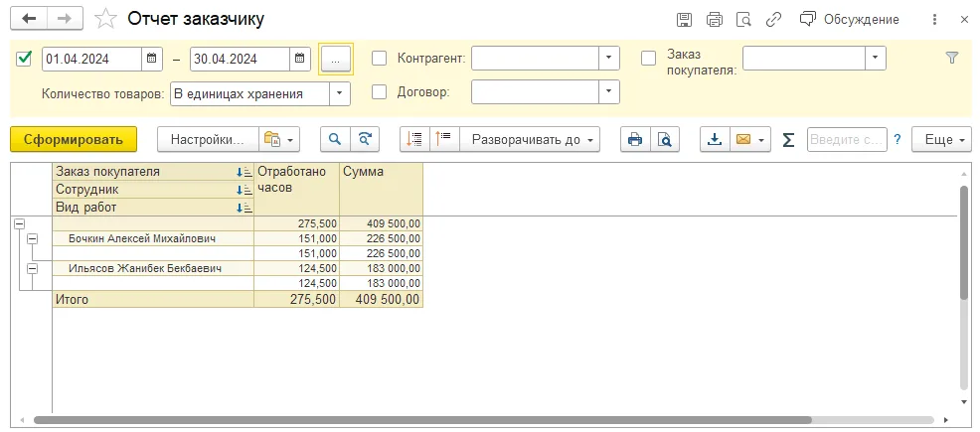Open the Договор dropdown list
The width and height of the screenshot is (980, 432).
pos(608,91)
